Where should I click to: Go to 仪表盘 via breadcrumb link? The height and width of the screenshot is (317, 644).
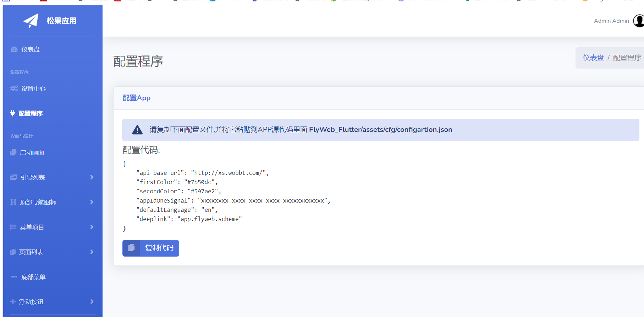[593, 58]
